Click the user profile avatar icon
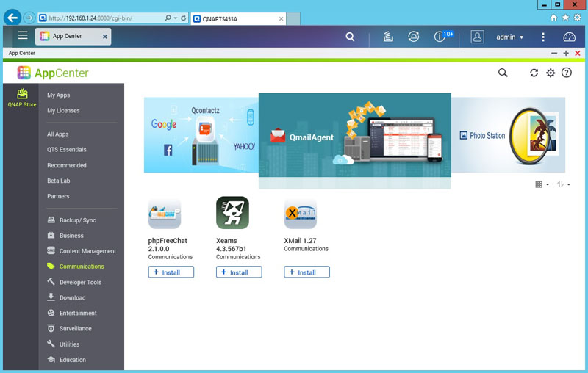Image resolution: width=588 pixels, height=373 pixels. pos(477,37)
